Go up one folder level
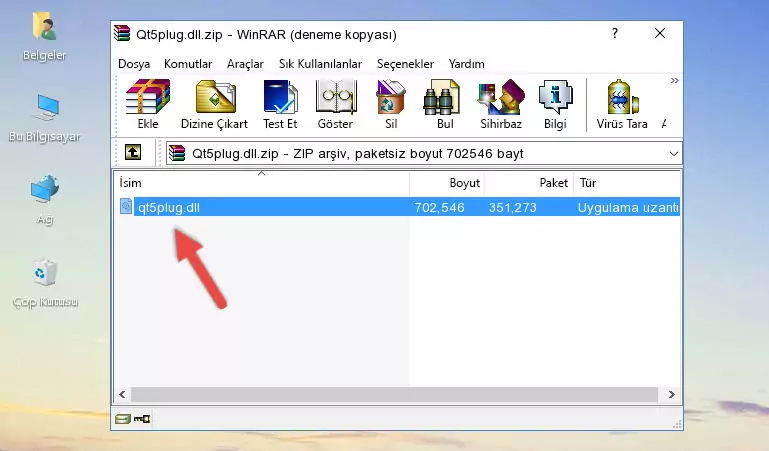 [x=133, y=152]
